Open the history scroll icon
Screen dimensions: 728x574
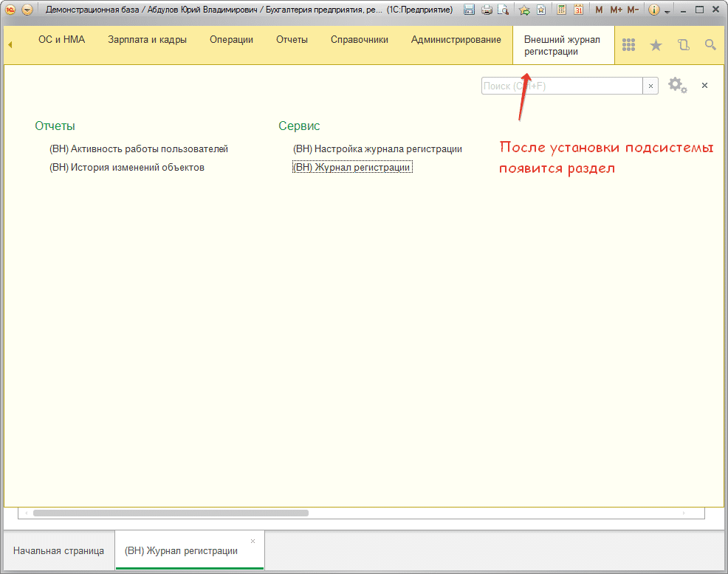pyautogui.click(x=683, y=45)
